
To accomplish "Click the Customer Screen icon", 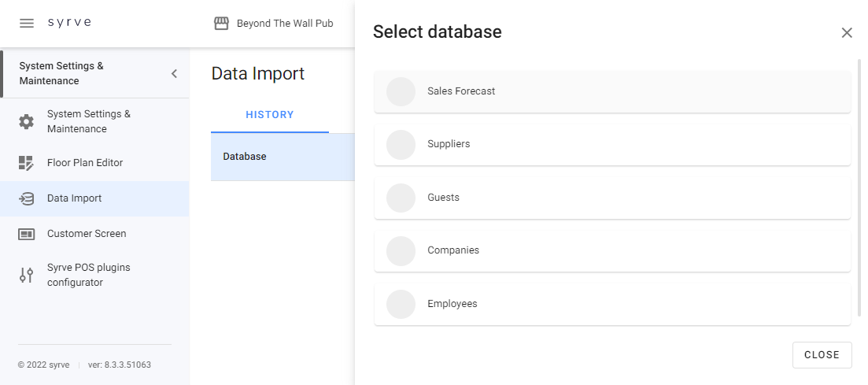I will pos(27,234).
